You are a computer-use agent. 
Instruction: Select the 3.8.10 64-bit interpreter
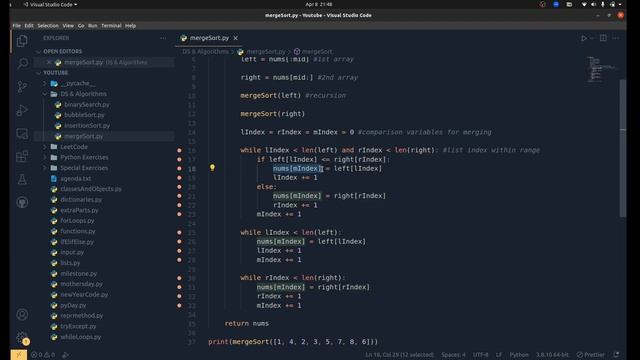(x=552, y=355)
